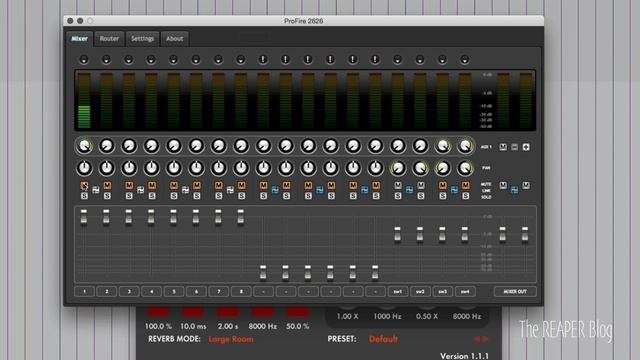Open channel 8 input source selector
This screenshot has height=360, width=640.
pyautogui.click(x=241, y=60)
